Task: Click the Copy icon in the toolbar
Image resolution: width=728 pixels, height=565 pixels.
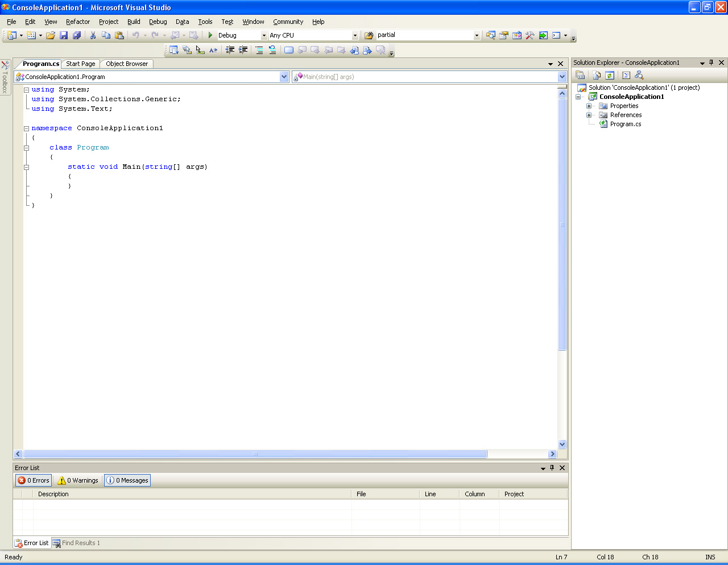Action: [x=106, y=35]
